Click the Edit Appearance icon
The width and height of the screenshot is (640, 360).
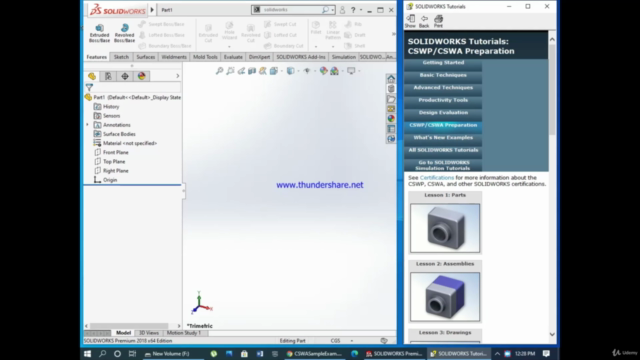[x=324, y=71]
